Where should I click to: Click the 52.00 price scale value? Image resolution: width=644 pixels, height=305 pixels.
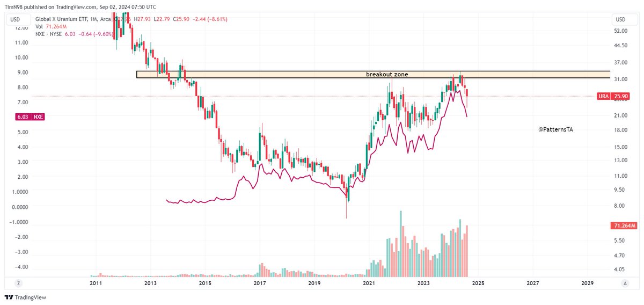(621, 32)
